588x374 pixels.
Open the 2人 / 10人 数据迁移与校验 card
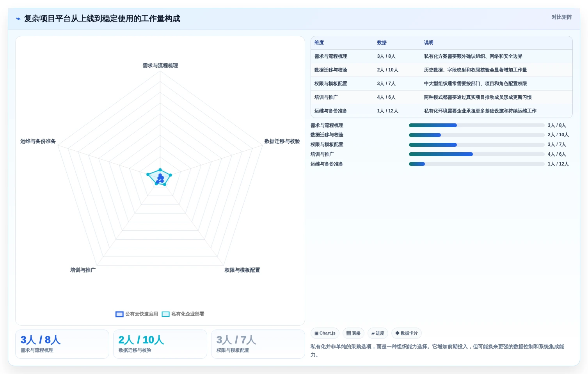click(160, 344)
